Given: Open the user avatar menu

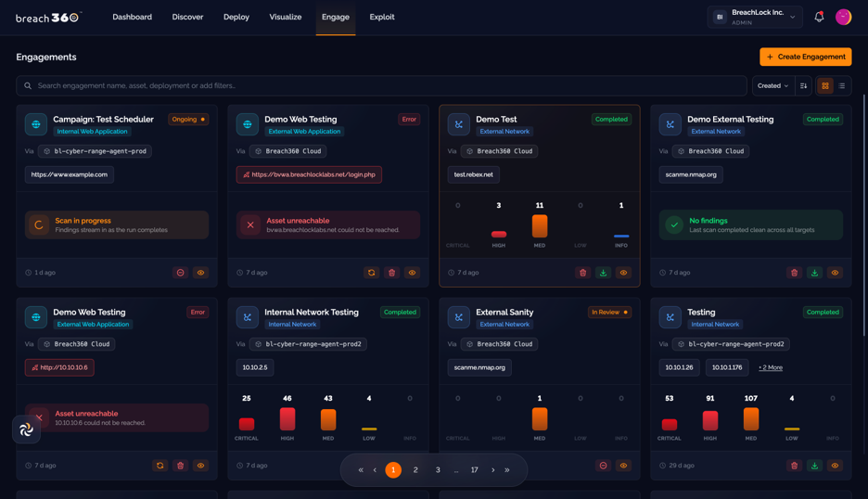Looking at the screenshot, I should (x=843, y=18).
